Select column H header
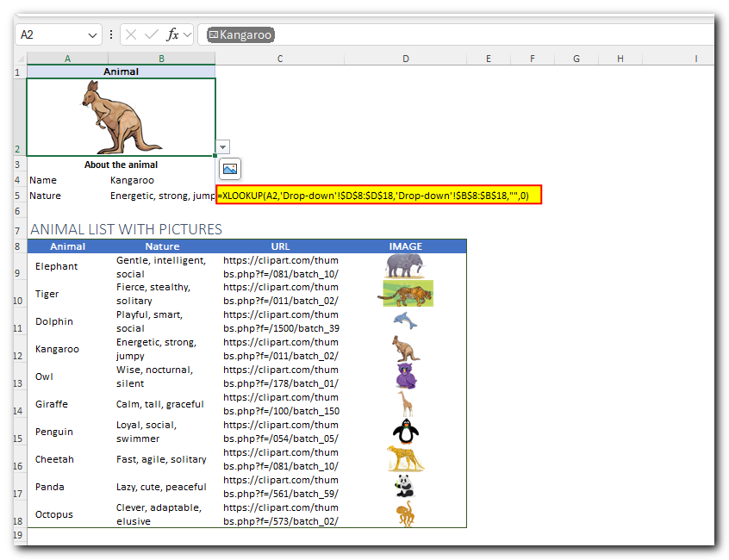Viewport: 729px width, 560px height. 620,59
